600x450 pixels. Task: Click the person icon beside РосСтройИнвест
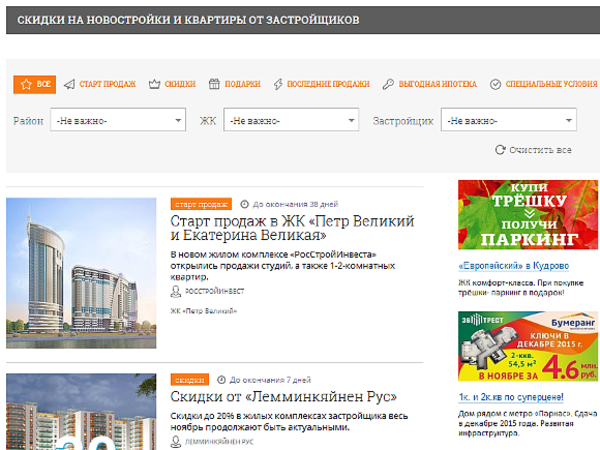pyautogui.click(x=175, y=292)
